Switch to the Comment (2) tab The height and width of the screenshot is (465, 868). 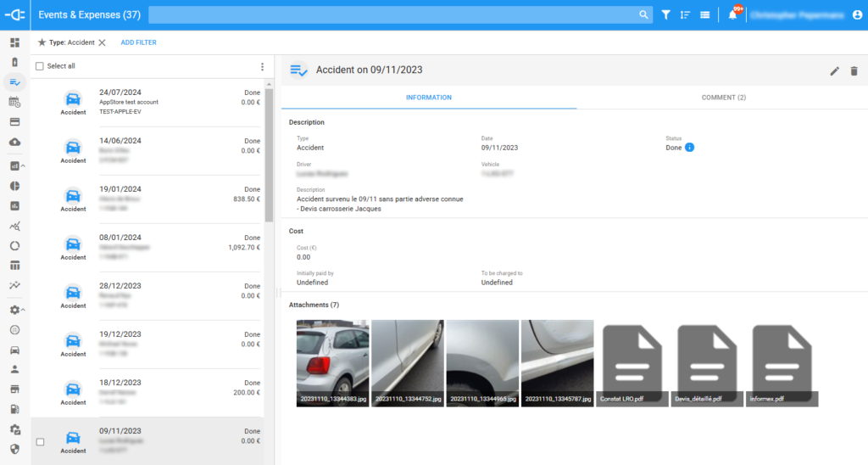point(723,98)
